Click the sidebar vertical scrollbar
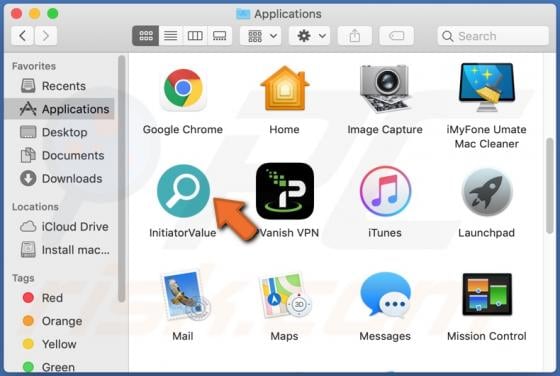This screenshot has height=376, width=560. coord(121,179)
